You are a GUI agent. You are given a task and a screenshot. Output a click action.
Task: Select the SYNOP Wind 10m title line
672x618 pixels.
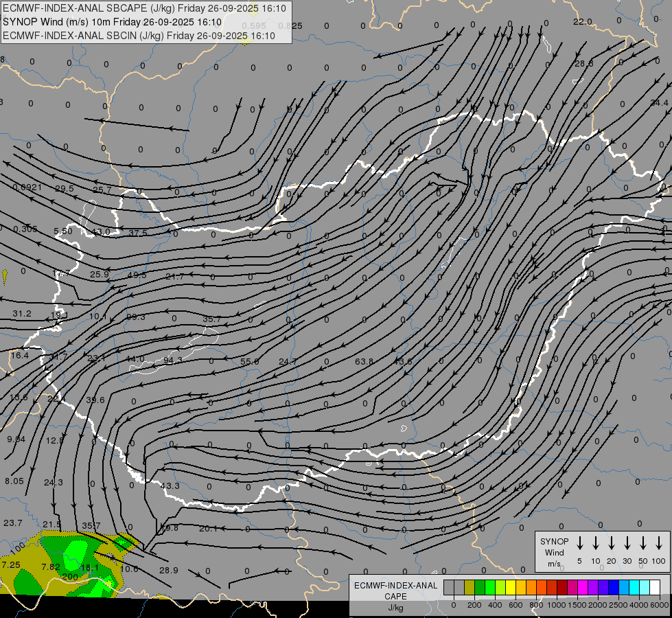pyautogui.click(x=113, y=22)
